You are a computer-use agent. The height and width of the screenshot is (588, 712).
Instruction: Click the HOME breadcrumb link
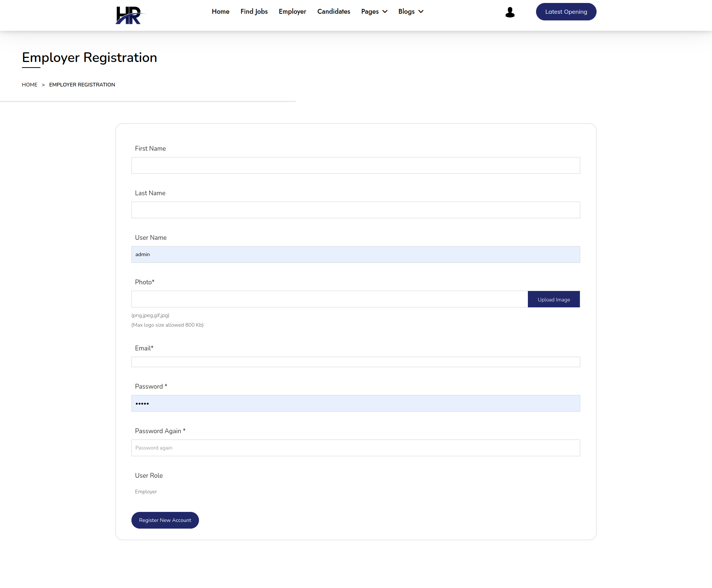coord(30,85)
